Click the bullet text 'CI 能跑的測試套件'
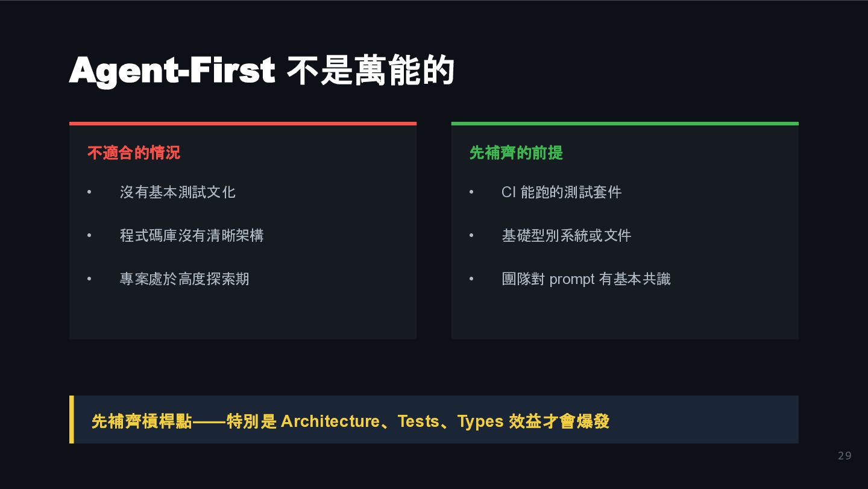The image size is (868, 489). coord(561,192)
